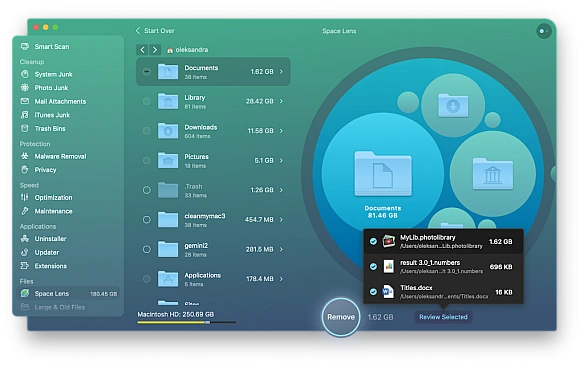The height and width of the screenshot is (367, 584).
Task: Click the Documents bubble in the map
Action: pos(383,174)
